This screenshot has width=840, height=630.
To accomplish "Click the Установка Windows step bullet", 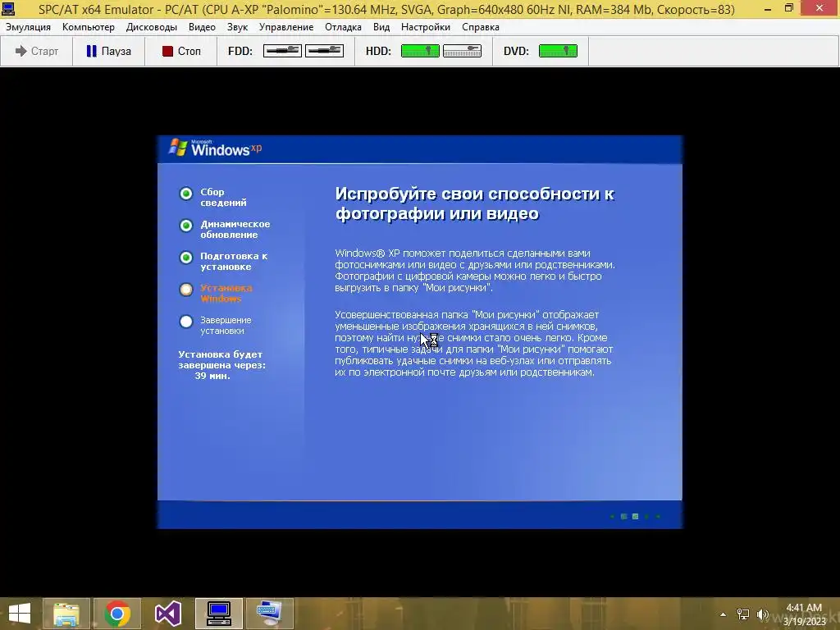I will 186,290.
